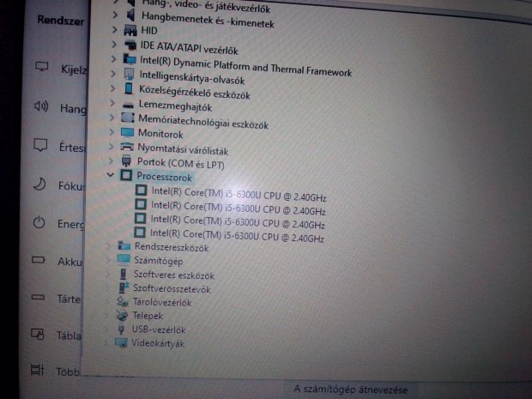Click the Hang speaker icon in Settings sidebar
Screen dimensions: 532x399
[41, 106]
